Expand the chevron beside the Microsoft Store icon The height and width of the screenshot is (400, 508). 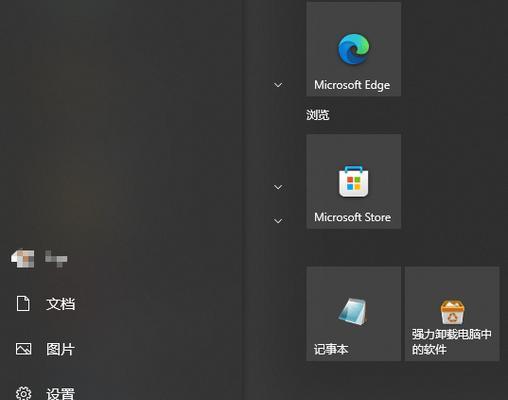(x=278, y=187)
